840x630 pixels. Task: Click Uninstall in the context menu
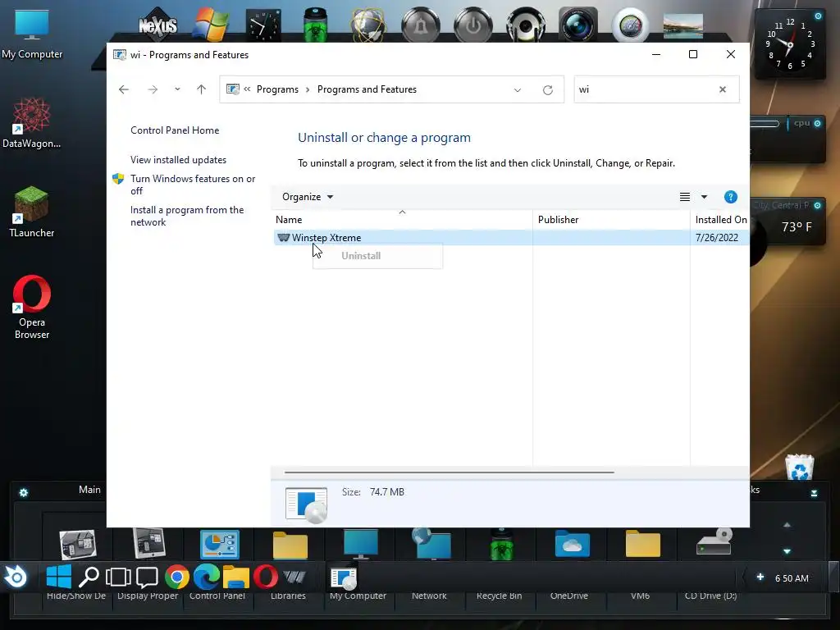click(x=377, y=256)
